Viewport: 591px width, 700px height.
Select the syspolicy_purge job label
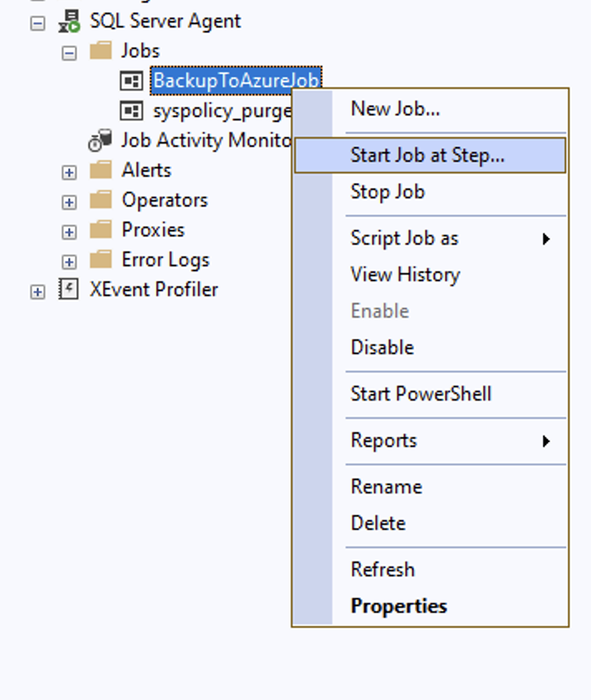pos(222,111)
